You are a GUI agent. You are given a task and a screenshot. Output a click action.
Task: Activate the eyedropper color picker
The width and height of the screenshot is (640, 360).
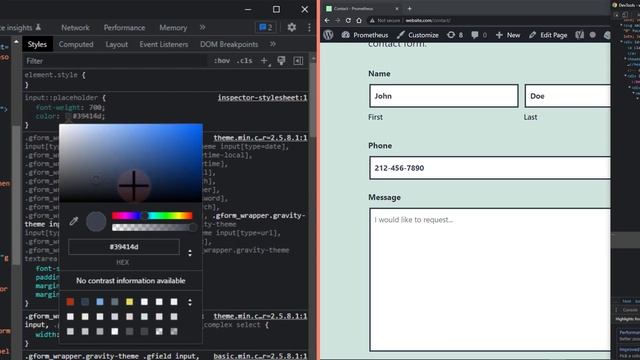(x=73, y=221)
